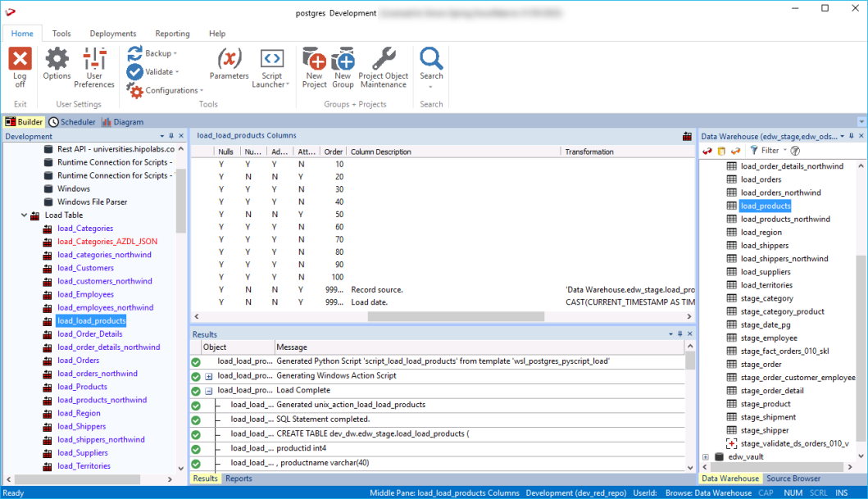Click New Group icon

point(343,60)
